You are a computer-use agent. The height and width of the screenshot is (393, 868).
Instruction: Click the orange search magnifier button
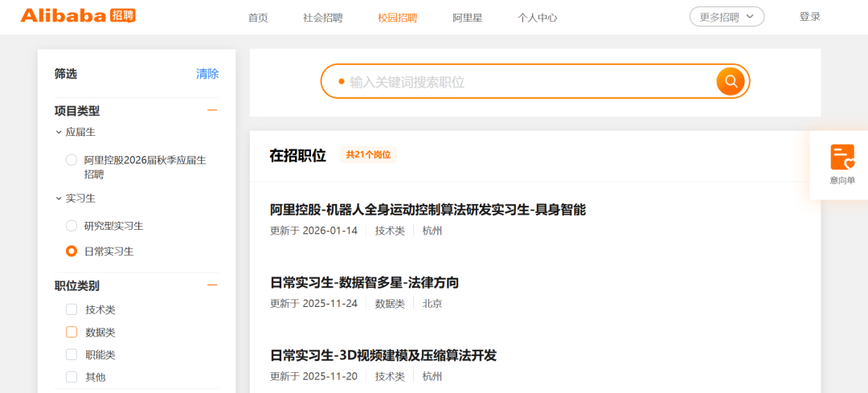coord(731,81)
